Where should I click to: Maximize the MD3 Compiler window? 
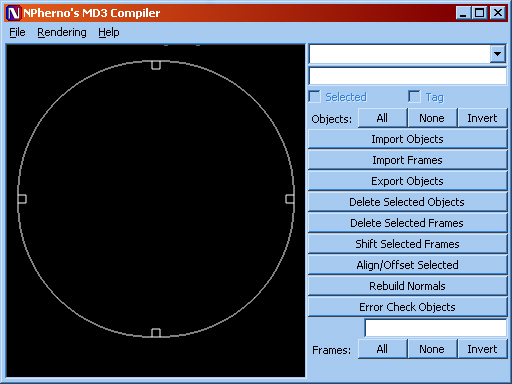(480, 13)
